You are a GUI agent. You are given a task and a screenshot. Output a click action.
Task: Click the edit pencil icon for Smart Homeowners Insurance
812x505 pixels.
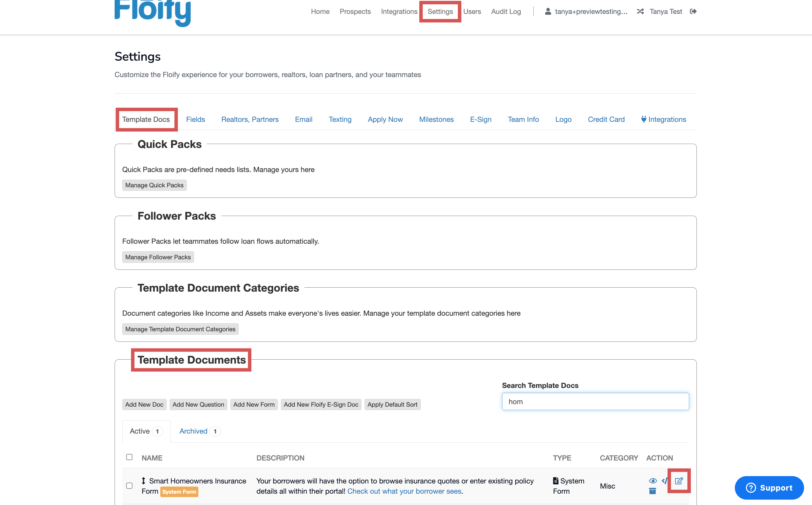click(679, 481)
